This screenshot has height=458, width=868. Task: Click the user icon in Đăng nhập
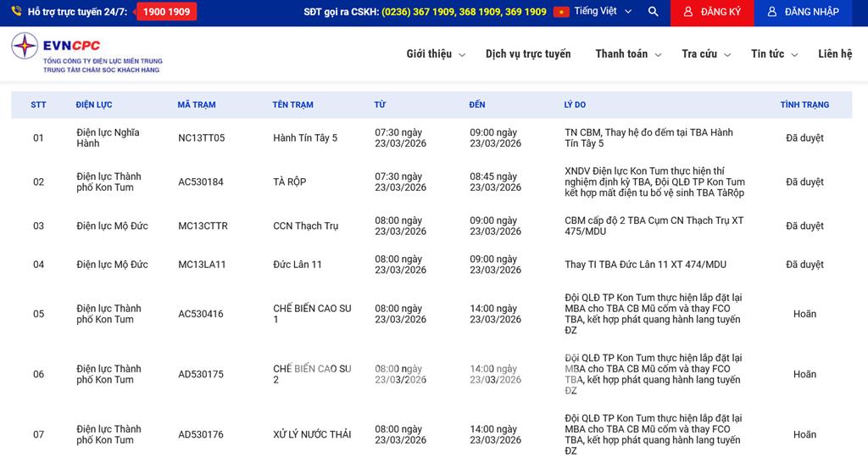coord(772,12)
